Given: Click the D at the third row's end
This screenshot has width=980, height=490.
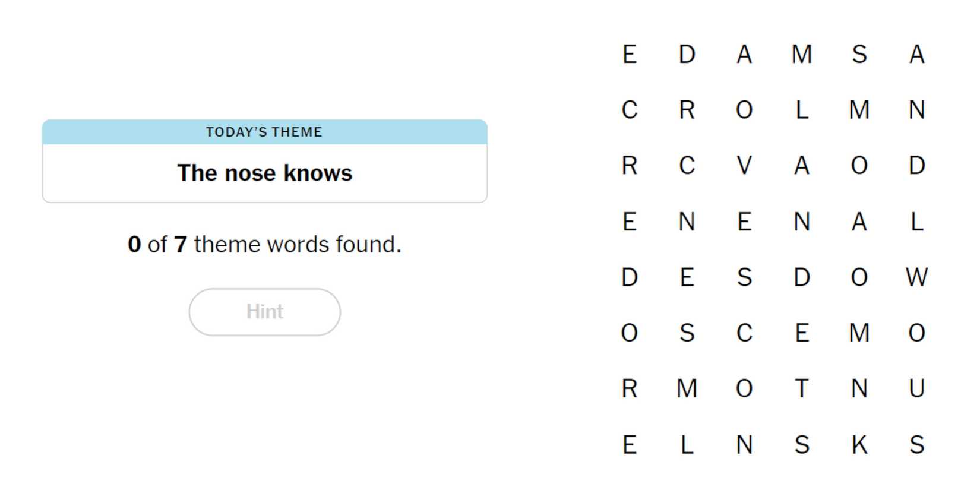Looking at the screenshot, I should pyautogui.click(x=916, y=166).
